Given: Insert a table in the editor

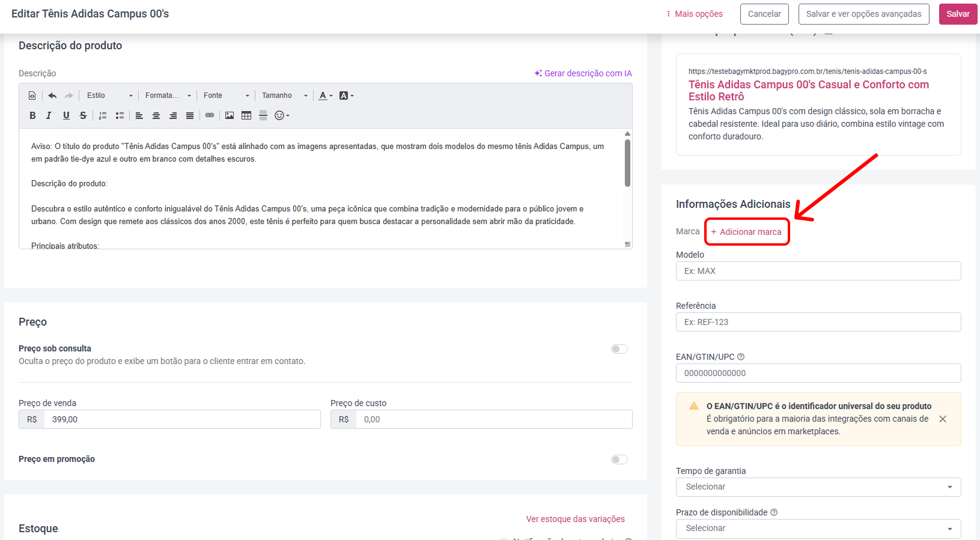Looking at the screenshot, I should [246, 115].
